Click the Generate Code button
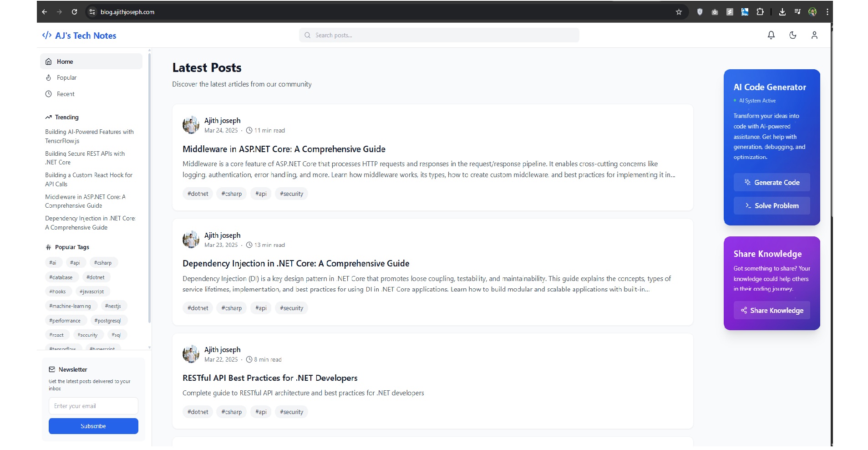 772,182
